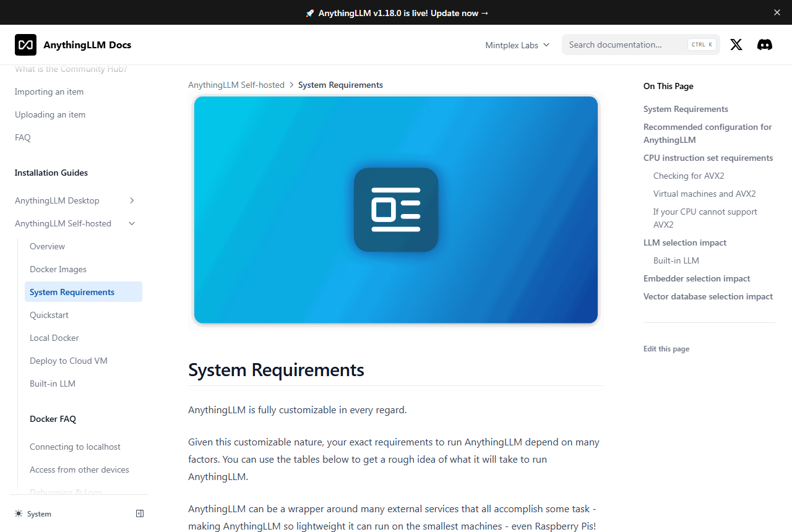Jump to LLM selection impact
The width and height of the screenshot is (792, 532).
[685, 242]
